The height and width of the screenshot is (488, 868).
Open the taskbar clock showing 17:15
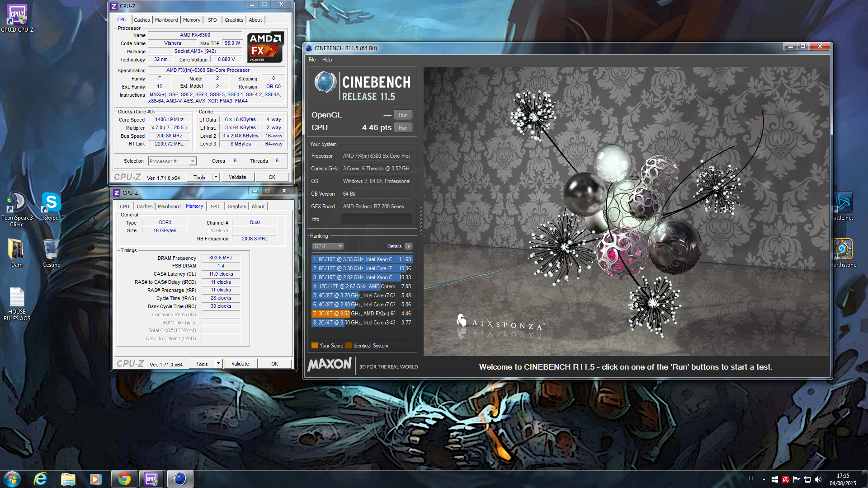click(843, 479)
